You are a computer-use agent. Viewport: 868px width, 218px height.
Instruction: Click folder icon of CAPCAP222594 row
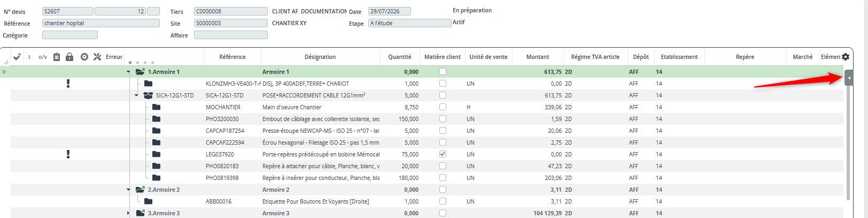(156, 142)
